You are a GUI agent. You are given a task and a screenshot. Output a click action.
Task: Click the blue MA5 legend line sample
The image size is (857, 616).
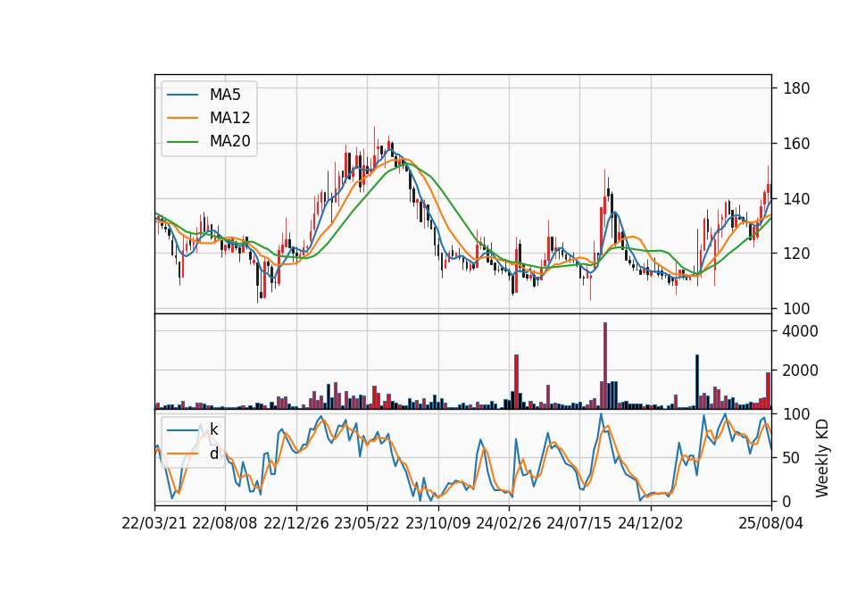pyautogui.click(x=182, y=96)
